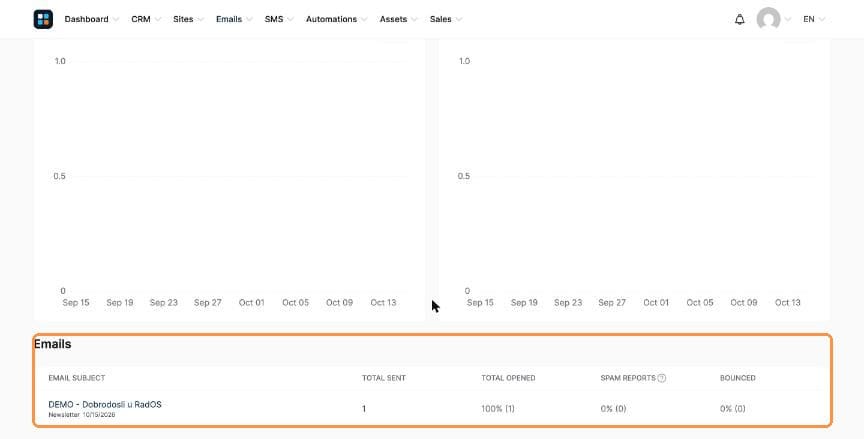This screenshot has width=864, height=439.
Task: Click the SPAM REPORTS column header
Action: click(x=628, y=378)
